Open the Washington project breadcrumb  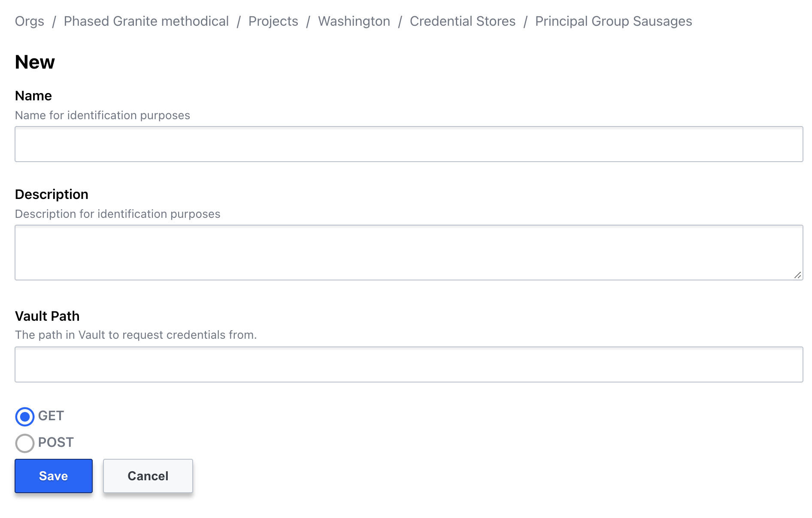point(354,21)
